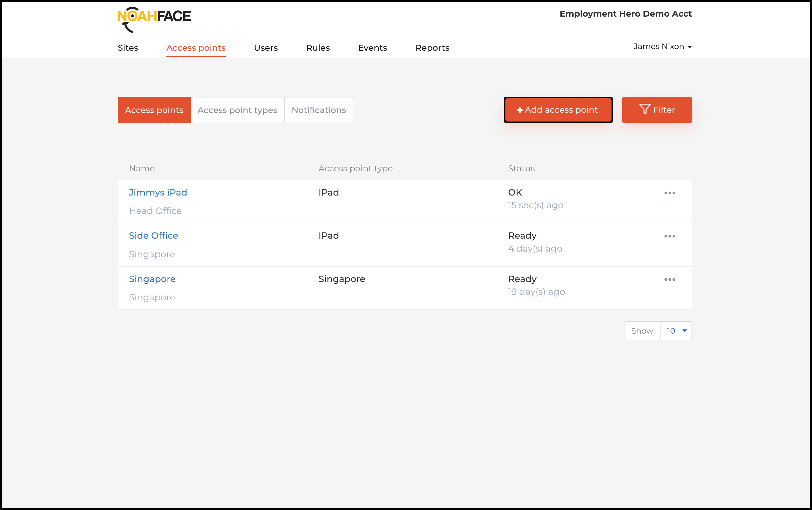The height and width of the screenshot is (510, 812).
Task: Switch to Access point types tab
Action: point(237,110)
